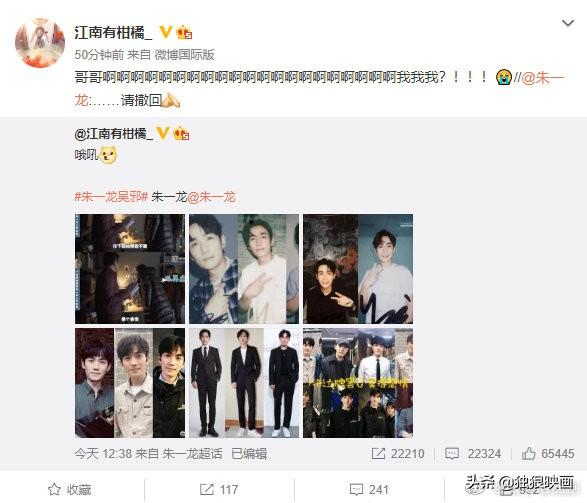
Task: Click the 微博国际版 source link
Action: pos(185,55)
